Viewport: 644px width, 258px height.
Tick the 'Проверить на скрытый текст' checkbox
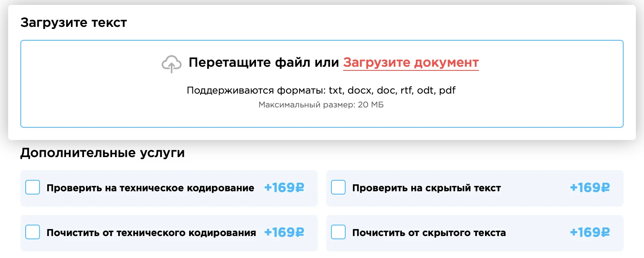point(338,188)
